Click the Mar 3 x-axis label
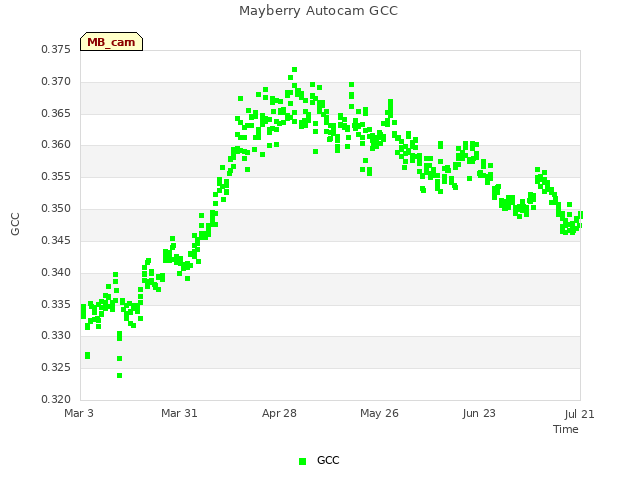The image size is (640, 480). point(79,413)
